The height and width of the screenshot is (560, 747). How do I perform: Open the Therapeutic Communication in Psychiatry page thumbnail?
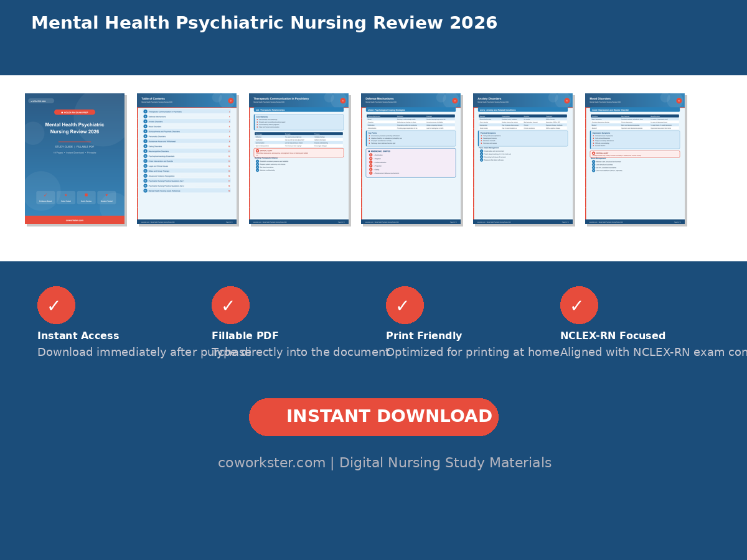click(x=299, y=159)
